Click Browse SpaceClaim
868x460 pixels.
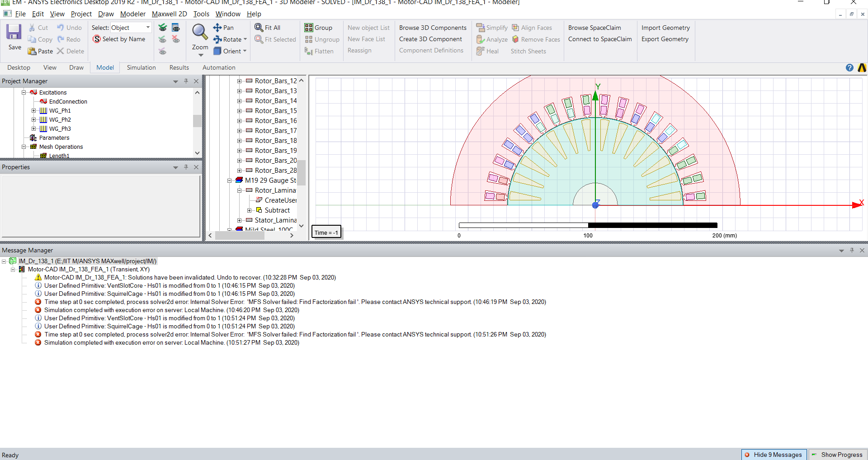[594, 28]
